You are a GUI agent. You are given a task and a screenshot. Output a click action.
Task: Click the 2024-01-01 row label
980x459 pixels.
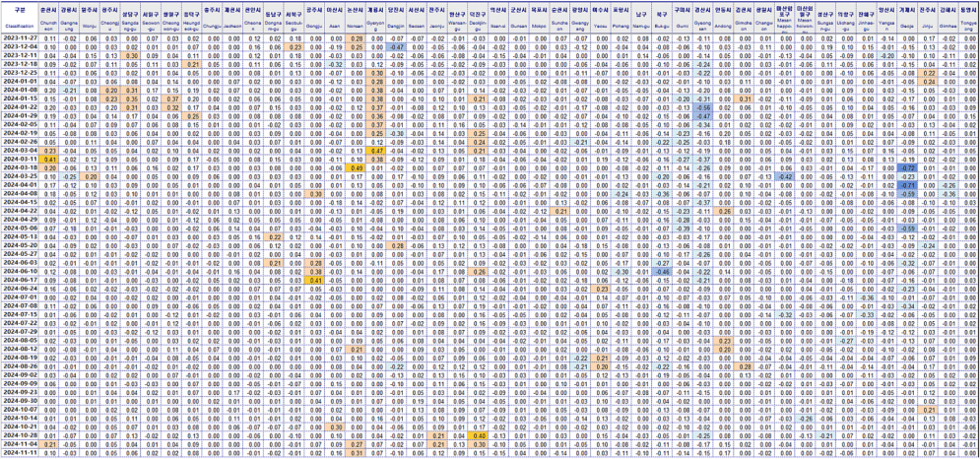tap(18, 81)
